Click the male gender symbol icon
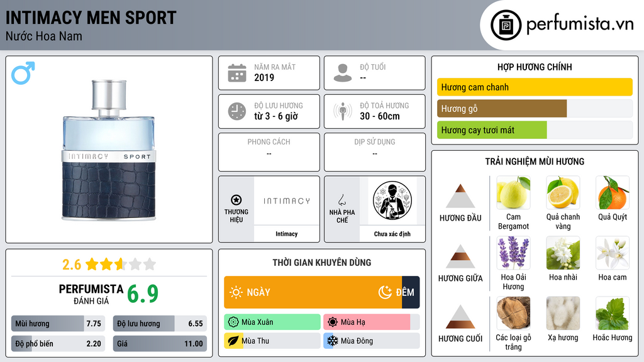This screenshot has height=362, width=644. pyautogui.click(x=23, y=73)
